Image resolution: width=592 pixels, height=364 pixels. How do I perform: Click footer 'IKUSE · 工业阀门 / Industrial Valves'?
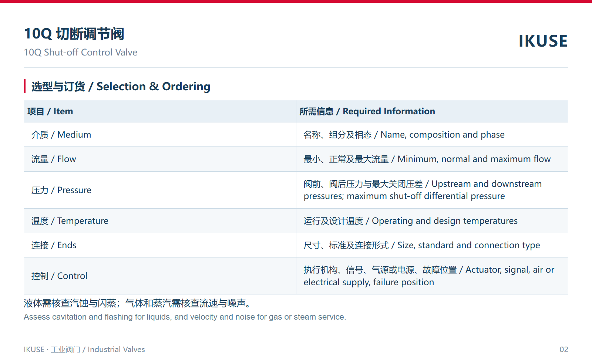[x=84, y=350]
